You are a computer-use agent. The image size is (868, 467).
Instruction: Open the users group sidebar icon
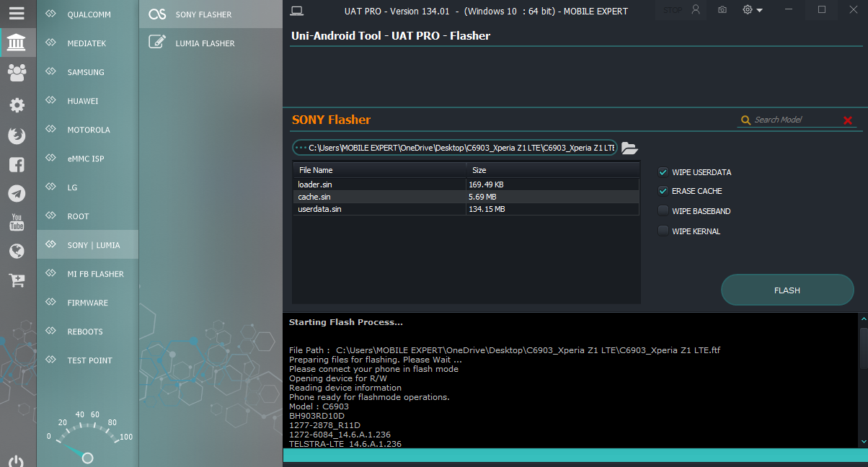17,72
